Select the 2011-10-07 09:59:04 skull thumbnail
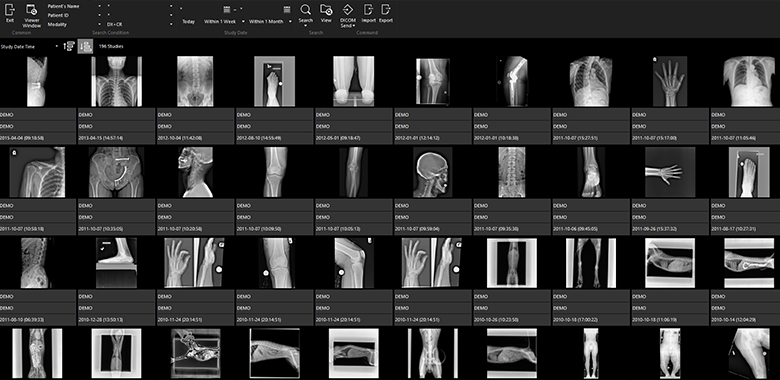This screenshot has height=380, width=780. click(x=433, y=172)
